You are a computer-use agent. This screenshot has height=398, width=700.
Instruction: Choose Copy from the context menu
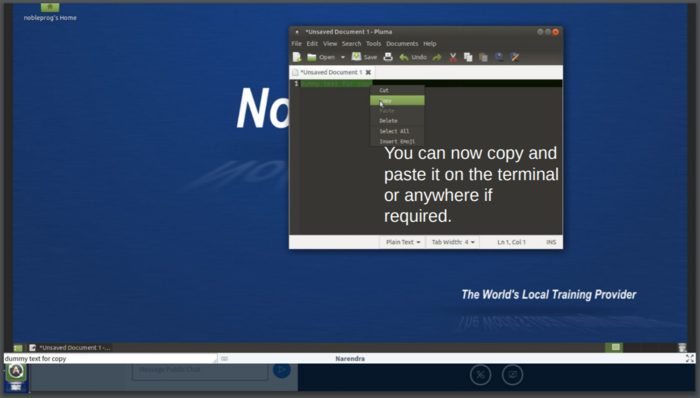[397, 100]
